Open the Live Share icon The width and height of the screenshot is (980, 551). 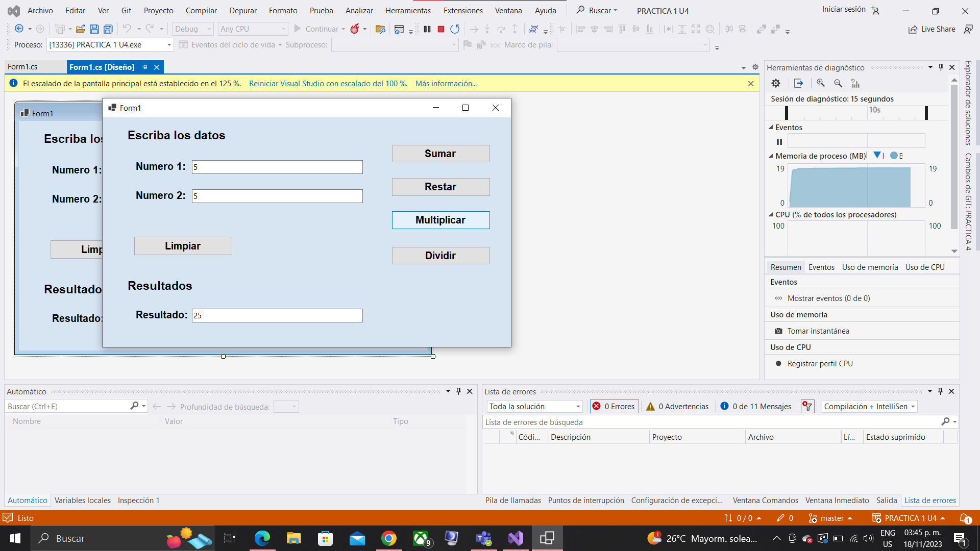coord(912,29)
